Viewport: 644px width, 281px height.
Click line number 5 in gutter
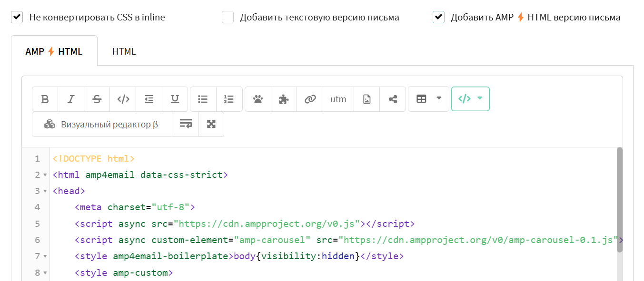point(38,223)
